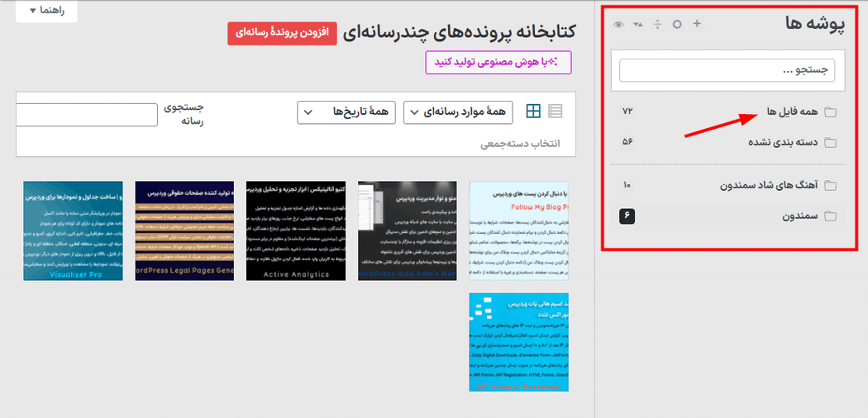Click افزودن پروندهٔ رسانه‌ای button
The image size is (868, 418).
point(282,33)
